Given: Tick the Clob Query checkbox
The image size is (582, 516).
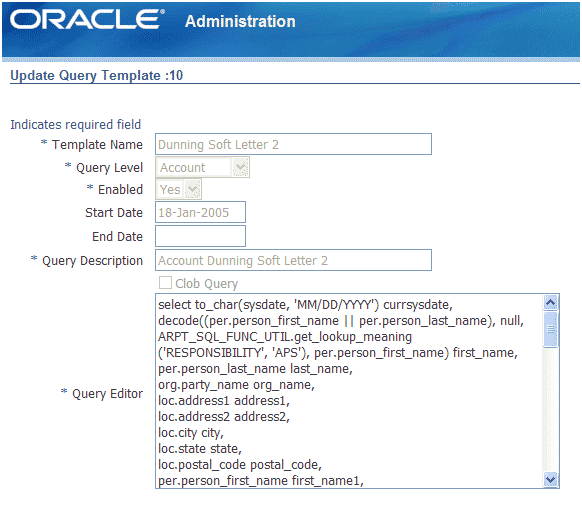Looking at the screenshot, I should click(x=165, y=283).
